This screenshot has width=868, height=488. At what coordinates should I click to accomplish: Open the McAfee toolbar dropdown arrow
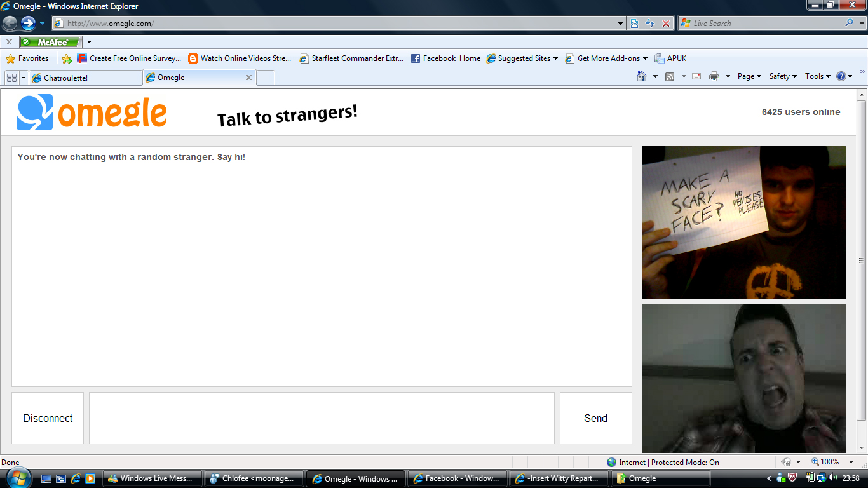point(89,42)
